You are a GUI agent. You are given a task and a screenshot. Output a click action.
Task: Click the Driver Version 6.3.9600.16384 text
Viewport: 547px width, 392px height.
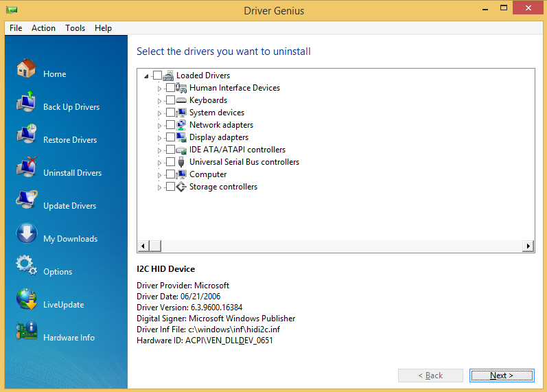pos(189,307)
